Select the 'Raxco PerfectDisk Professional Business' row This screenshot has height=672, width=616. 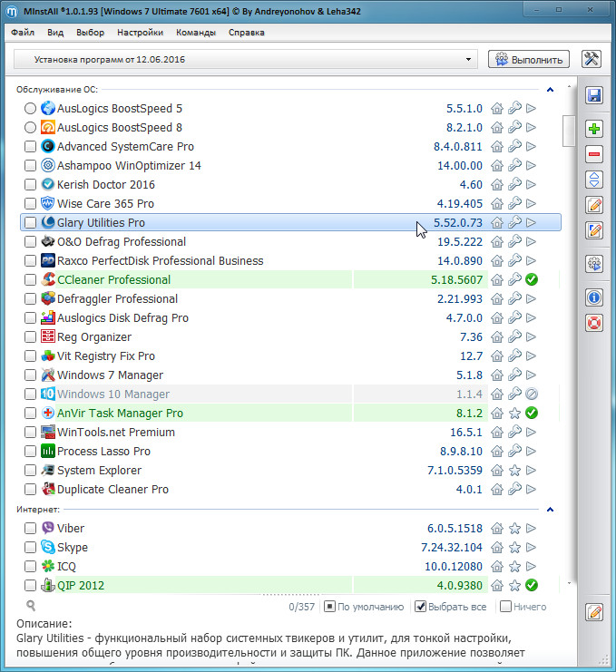pos(290,260)
